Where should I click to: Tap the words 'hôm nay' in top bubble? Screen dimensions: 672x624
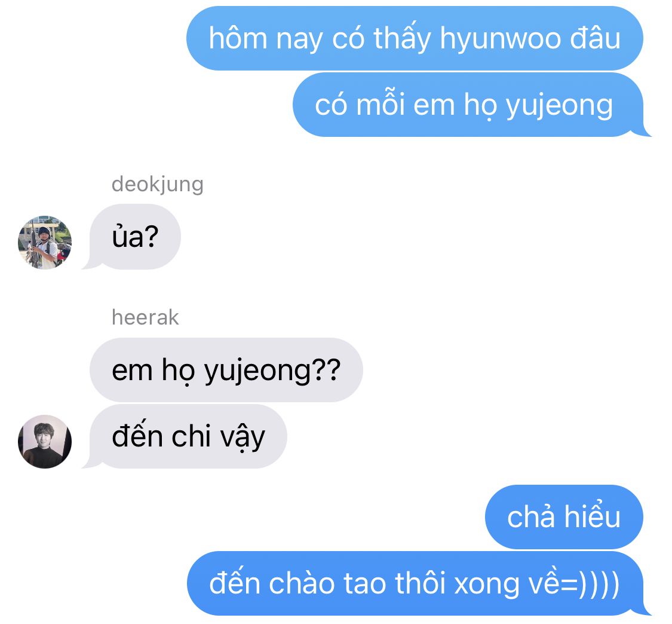coord(266,39)
